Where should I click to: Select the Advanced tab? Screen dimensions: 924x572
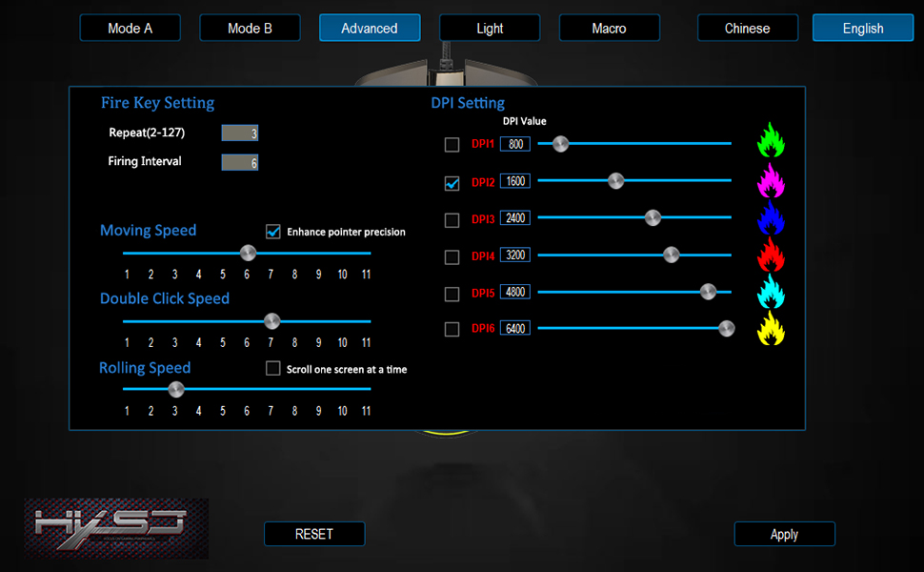coord(370,28)
